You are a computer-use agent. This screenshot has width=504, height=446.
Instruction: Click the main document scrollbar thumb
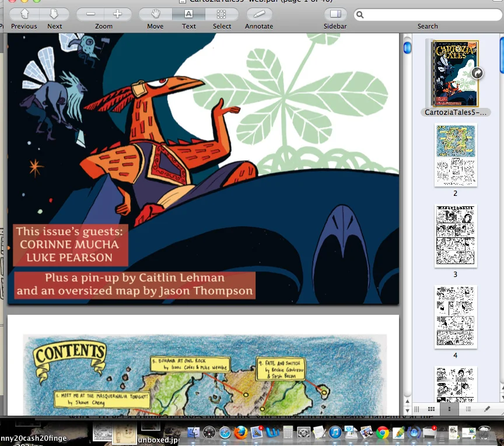(x=407, y=48)
